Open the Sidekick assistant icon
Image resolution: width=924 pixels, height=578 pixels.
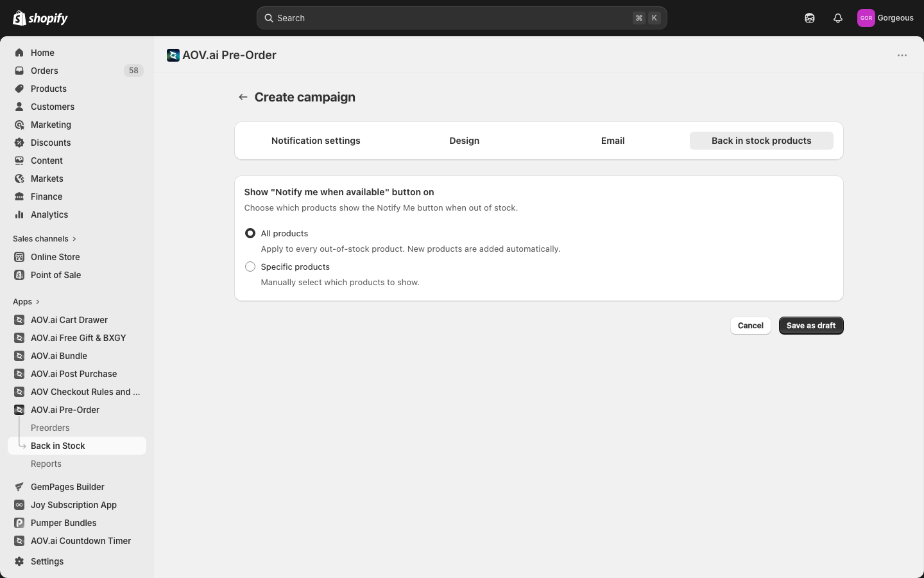(x=810, y=18)
